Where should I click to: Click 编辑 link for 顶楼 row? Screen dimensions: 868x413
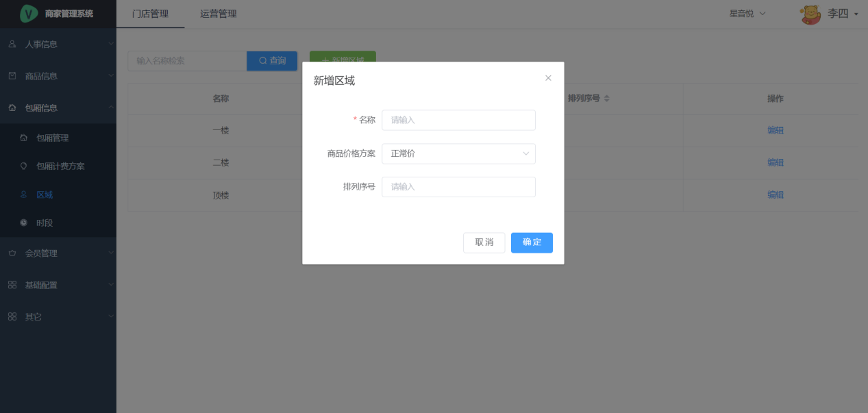click(x=776, y=195)
